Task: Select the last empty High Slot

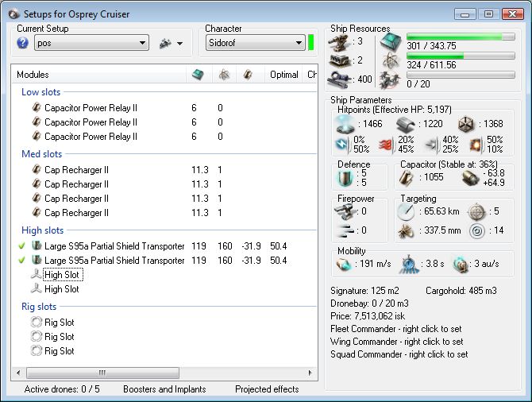Action: click(61, 289)
